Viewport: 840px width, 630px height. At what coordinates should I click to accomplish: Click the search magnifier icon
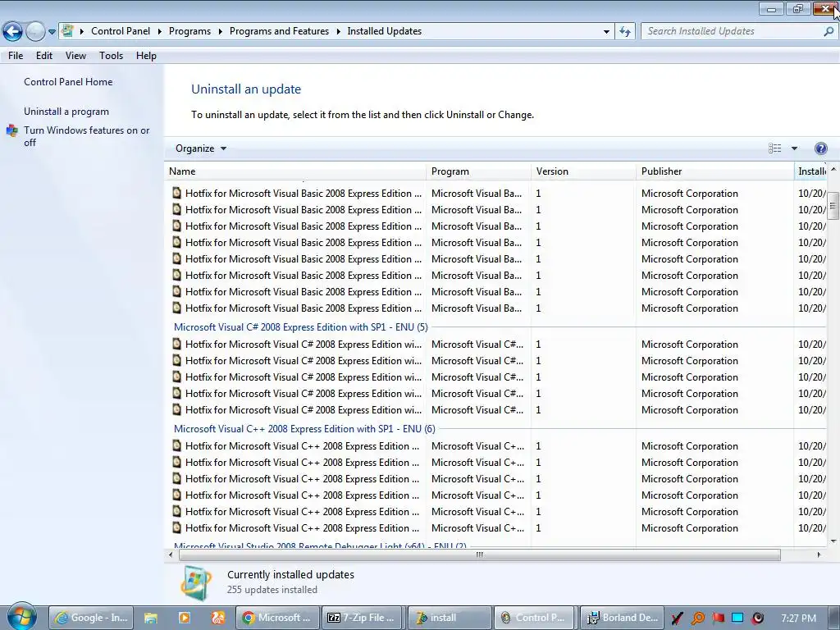point(829,32)
